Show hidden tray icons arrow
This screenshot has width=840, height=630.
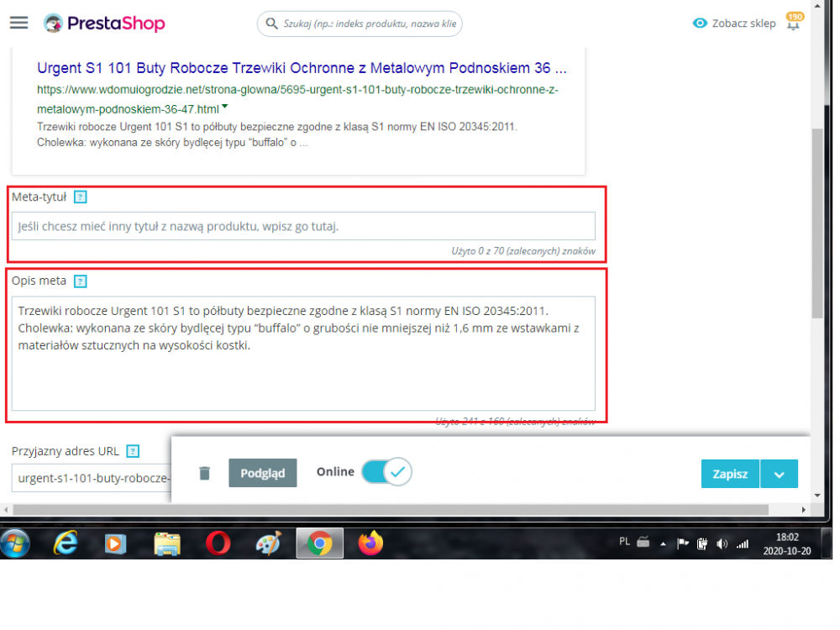[x=664, y=544]
